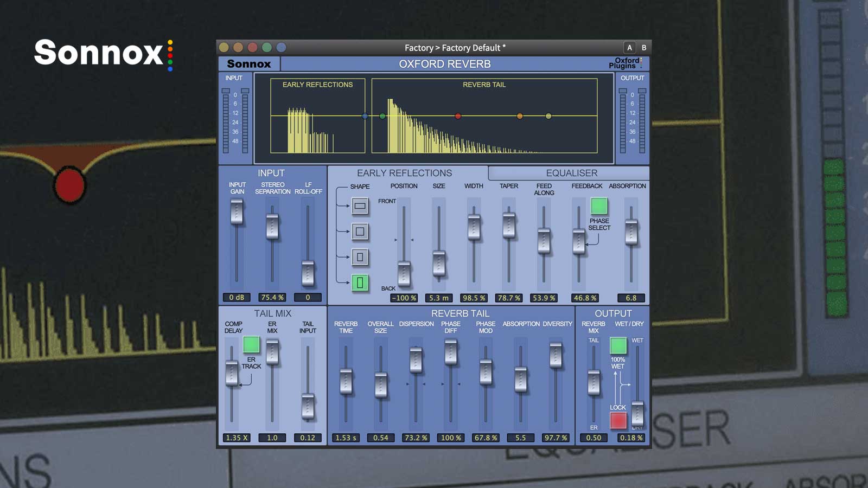Screen dimensions: 868x488
Task: Select the wide rectangle room shape button
Action: [360, 206]
